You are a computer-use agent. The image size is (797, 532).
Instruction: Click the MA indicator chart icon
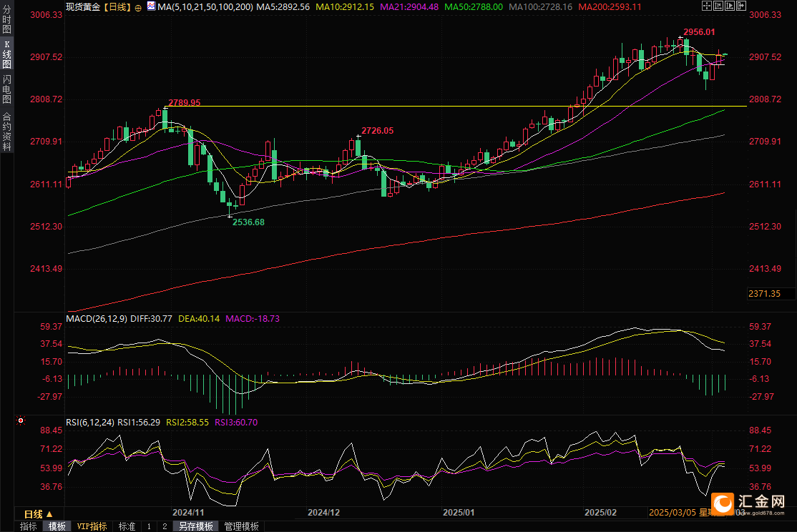(x=150, y=6)
